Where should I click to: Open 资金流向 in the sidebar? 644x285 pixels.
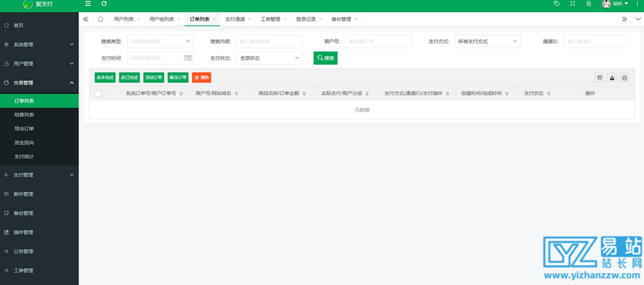point(39,143)
